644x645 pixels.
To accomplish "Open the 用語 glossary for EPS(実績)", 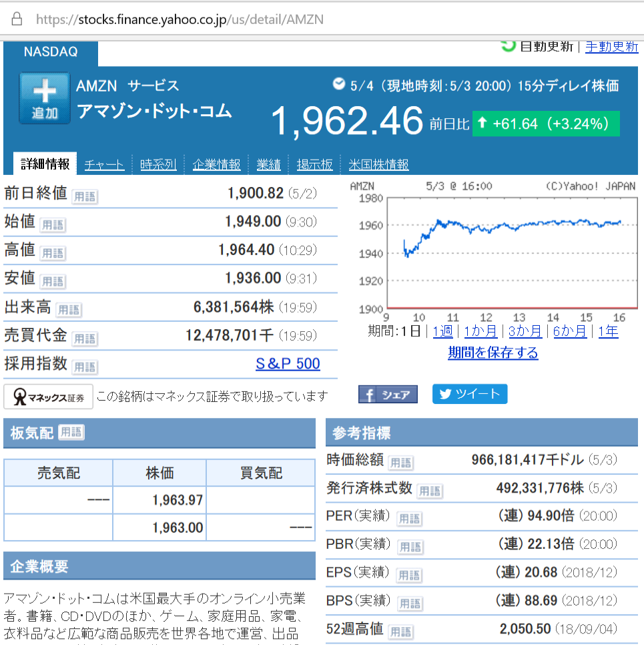I will [409, 575].
